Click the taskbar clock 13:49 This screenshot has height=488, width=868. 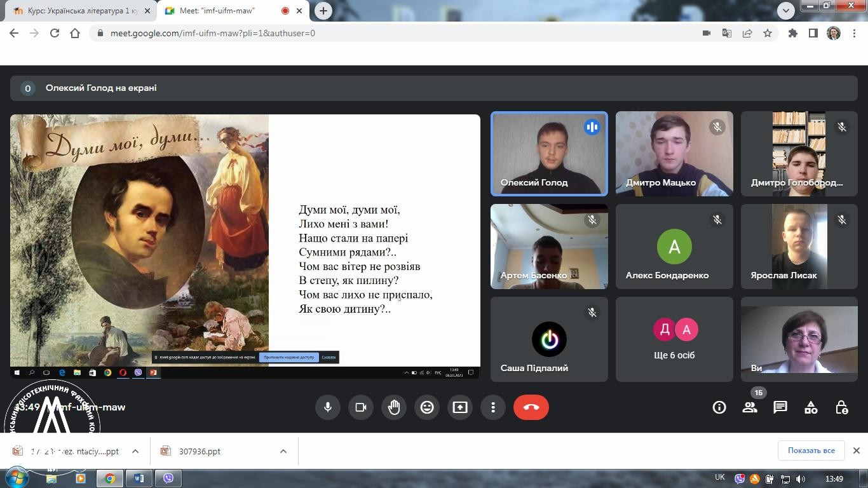coord(834,479)
